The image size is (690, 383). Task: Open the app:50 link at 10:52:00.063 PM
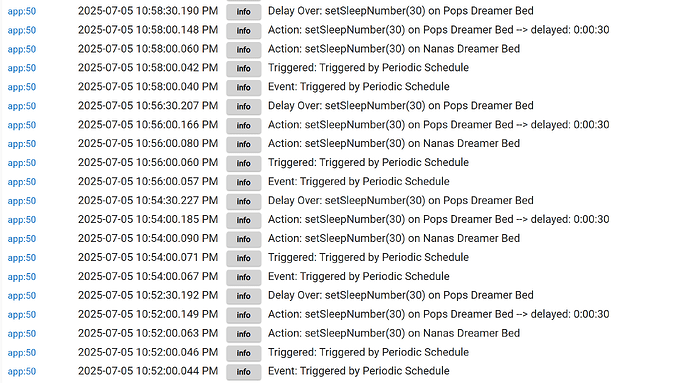22,334
